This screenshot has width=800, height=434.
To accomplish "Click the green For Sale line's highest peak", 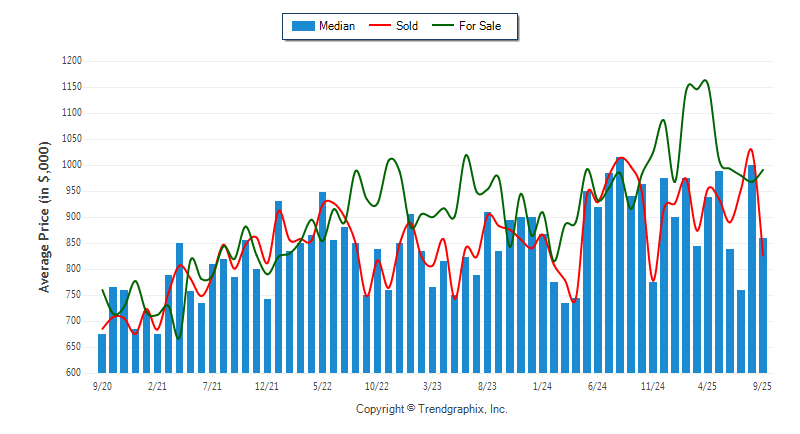I will tap(705, 81).
